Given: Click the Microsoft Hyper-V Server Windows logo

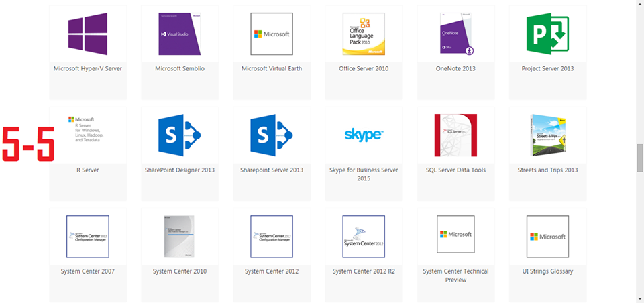Looking at the screenshot, I should 87,34.
